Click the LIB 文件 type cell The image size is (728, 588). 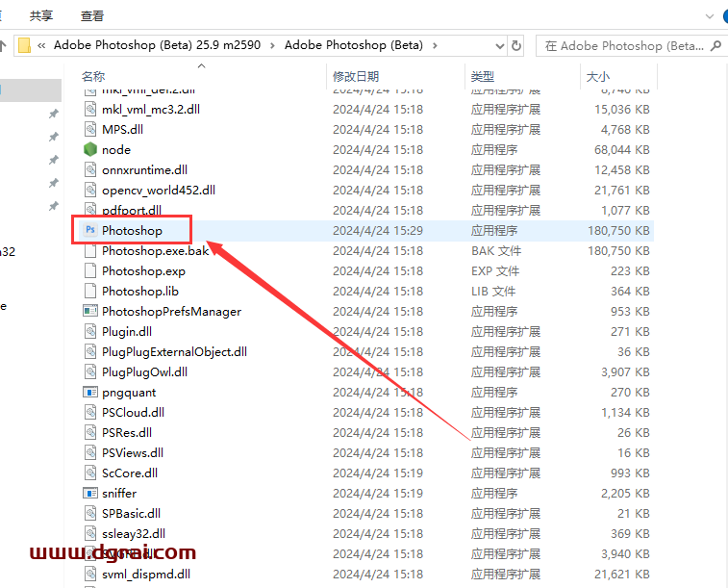point(493,292)
